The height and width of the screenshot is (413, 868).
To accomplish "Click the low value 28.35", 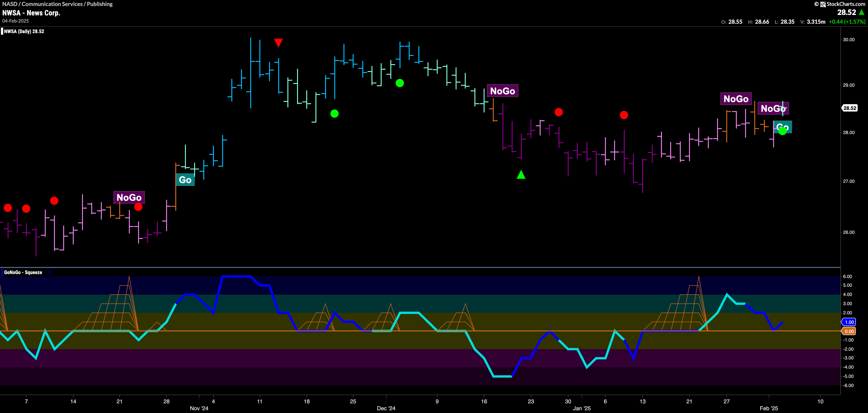I will (787, 22).
